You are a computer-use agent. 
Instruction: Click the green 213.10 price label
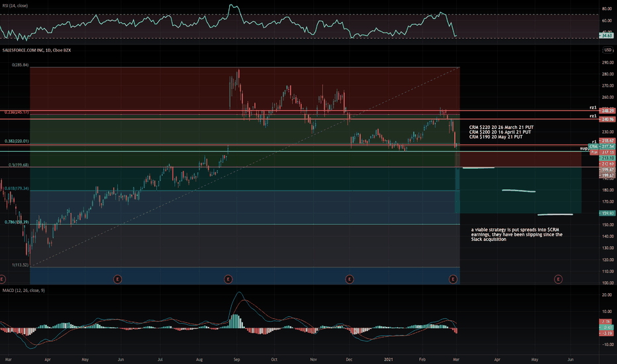[x=607, y=158]
